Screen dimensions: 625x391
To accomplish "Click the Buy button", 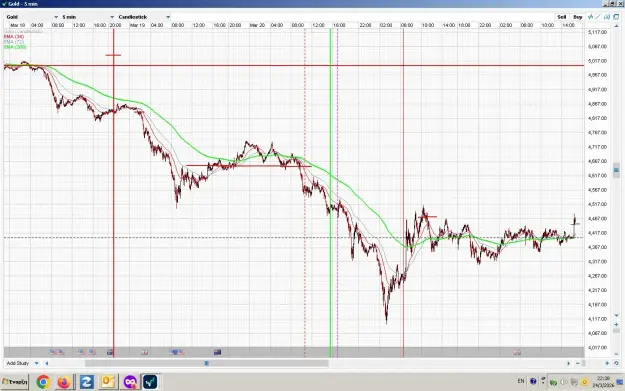I will 578,17.
